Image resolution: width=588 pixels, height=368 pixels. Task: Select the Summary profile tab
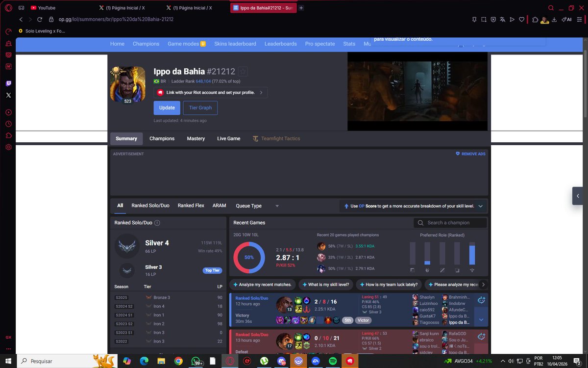click(126, 138)
